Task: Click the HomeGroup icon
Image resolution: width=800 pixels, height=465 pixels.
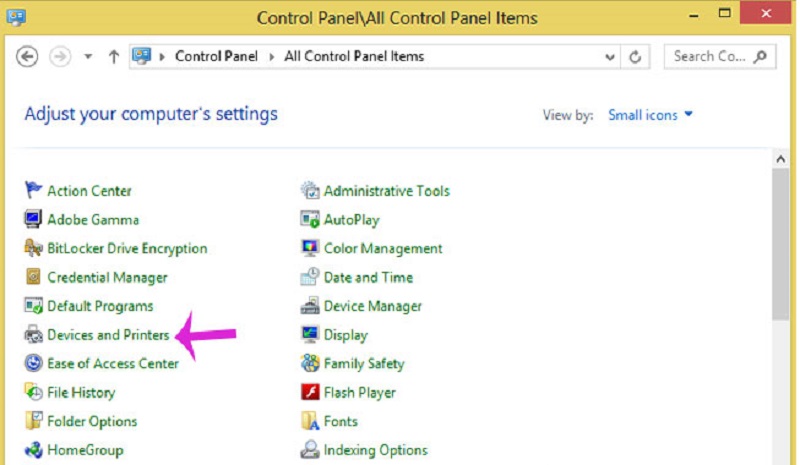Action: [33, 450]
